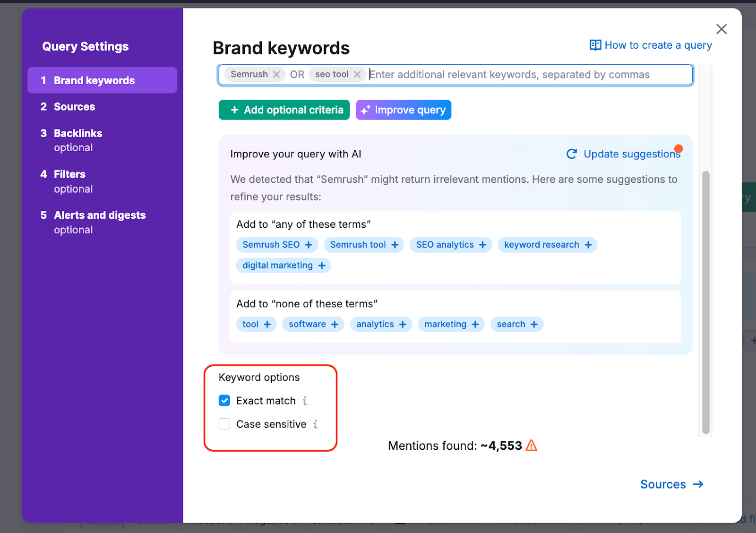Click the seo tool keyword tag text
Screen dimensions: 756x533
pyautogui.click(x=332, y=74)
